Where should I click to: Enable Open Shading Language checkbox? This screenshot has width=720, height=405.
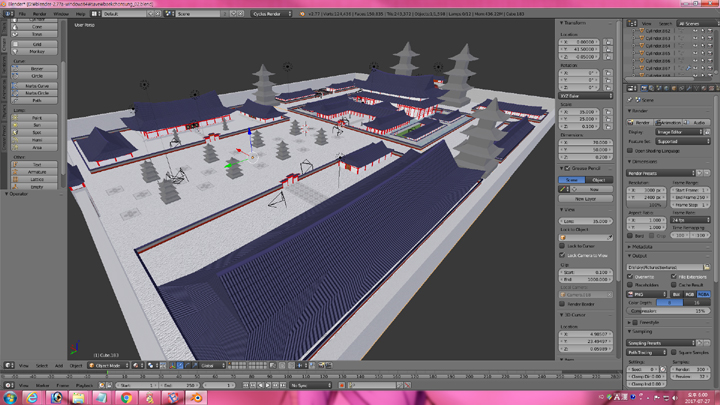(x=630, y=151)
